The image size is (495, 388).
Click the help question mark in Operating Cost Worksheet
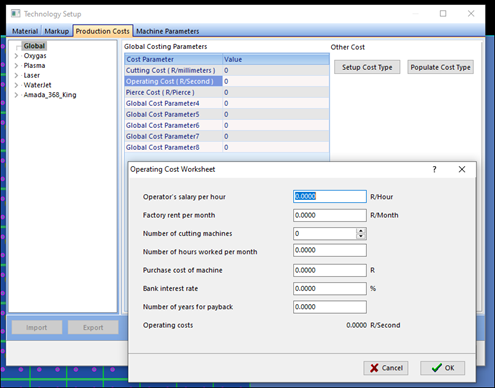(434, 169)
